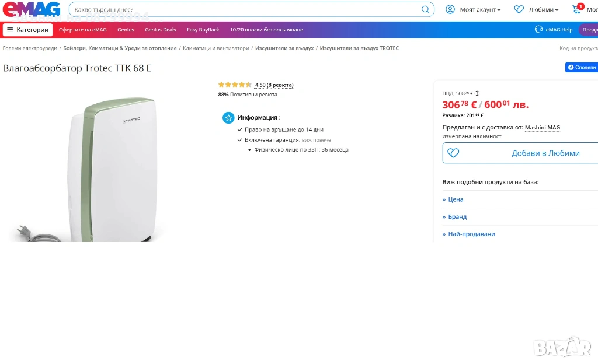Click the price info circle icon
This screenshot has height=364, width=598.
[x=477, y=93]
